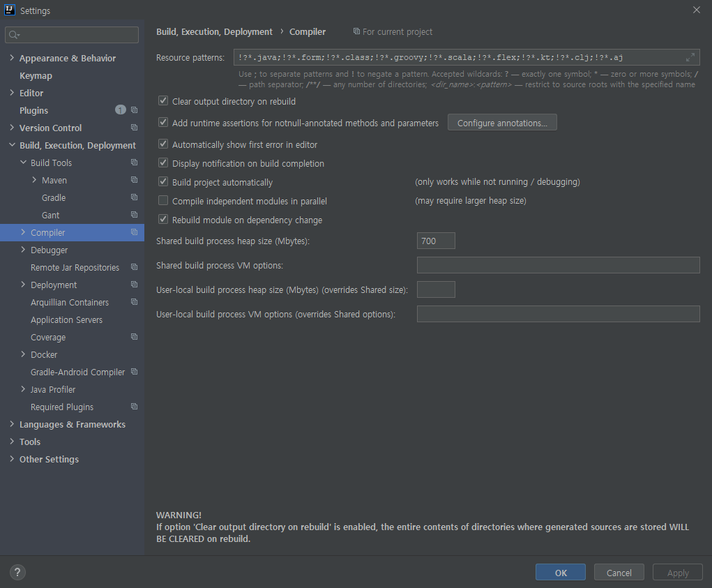712x588 pixels.
Task: Click the project-level icon beside Arquillian Containers
Action: click(x=135, y=302)
